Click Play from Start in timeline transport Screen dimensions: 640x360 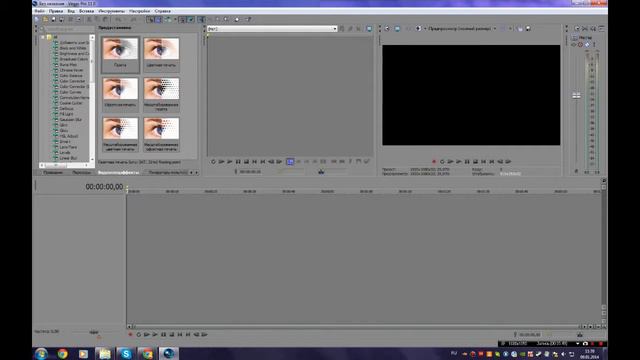[x=147, y=335]
